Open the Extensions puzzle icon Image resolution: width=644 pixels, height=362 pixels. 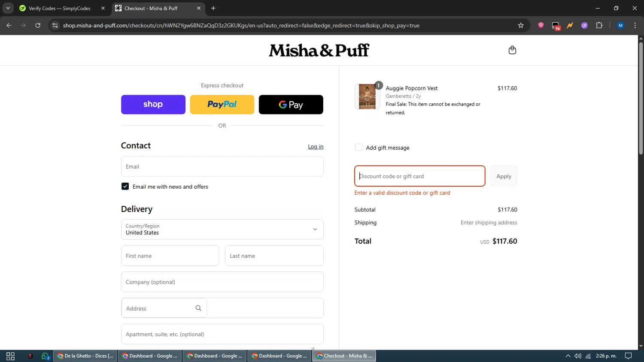(599, 25)
